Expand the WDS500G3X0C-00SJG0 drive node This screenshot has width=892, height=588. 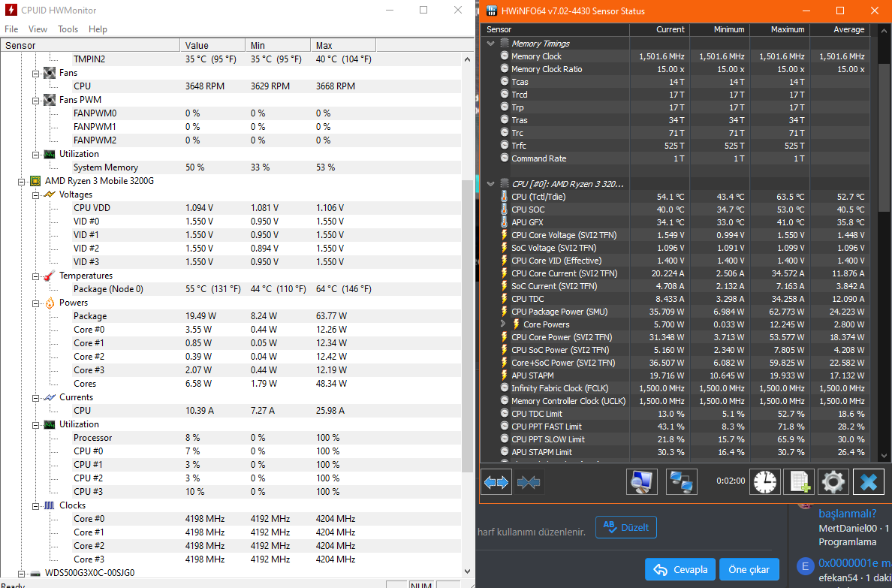coord(22,574)
